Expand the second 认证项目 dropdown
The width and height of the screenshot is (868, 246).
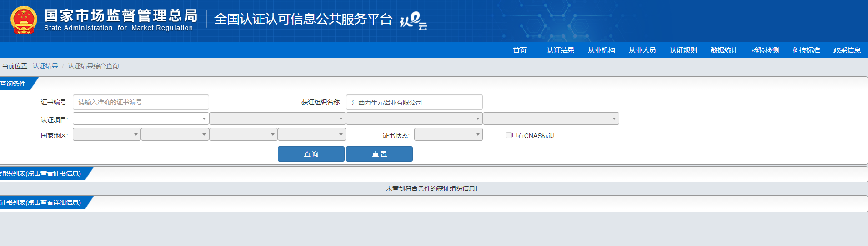click(x=277, y=118)
